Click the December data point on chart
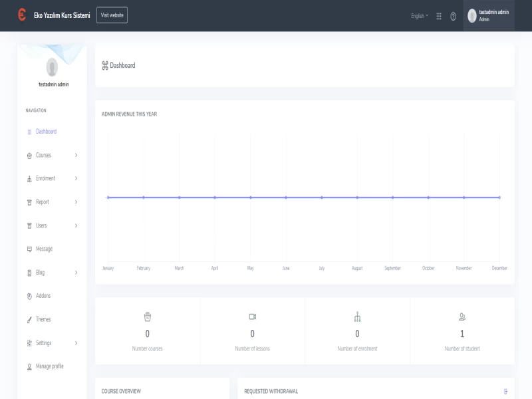The height and width of the screenshot is (399, 532). pyautogui.click(x=499, y=198)
